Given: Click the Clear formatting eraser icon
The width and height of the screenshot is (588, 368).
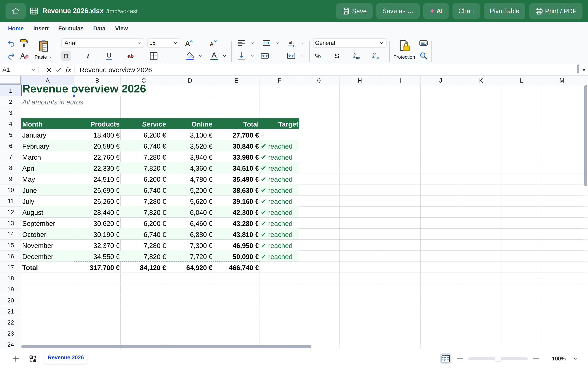Looking at the screenshot, I should pyautogui.click(x=24, y=56).
